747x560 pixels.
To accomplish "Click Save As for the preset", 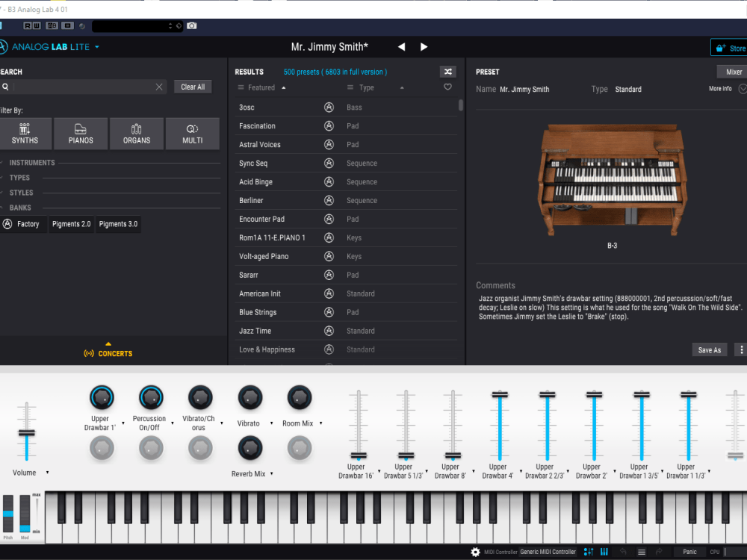I will 710,350.
